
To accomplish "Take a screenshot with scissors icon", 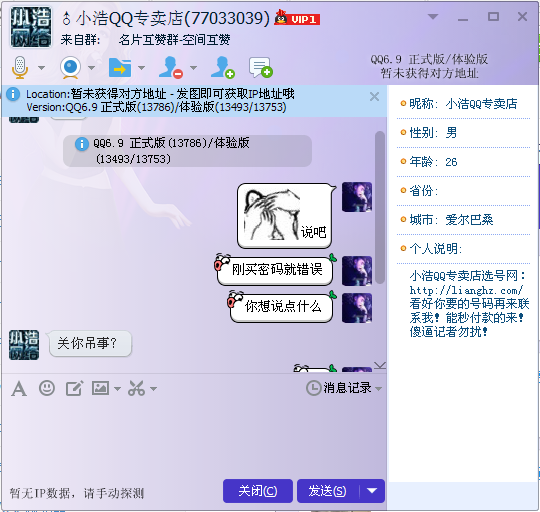I will click(x=136, y=388).
